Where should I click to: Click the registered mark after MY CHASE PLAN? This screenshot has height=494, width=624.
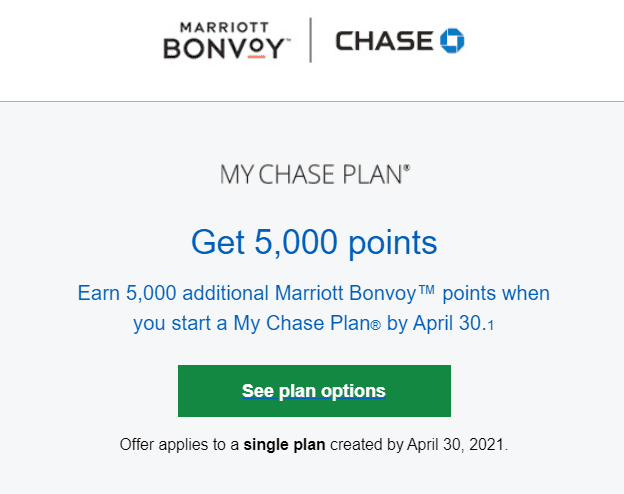pyautogui.click(x=407, y=168)
